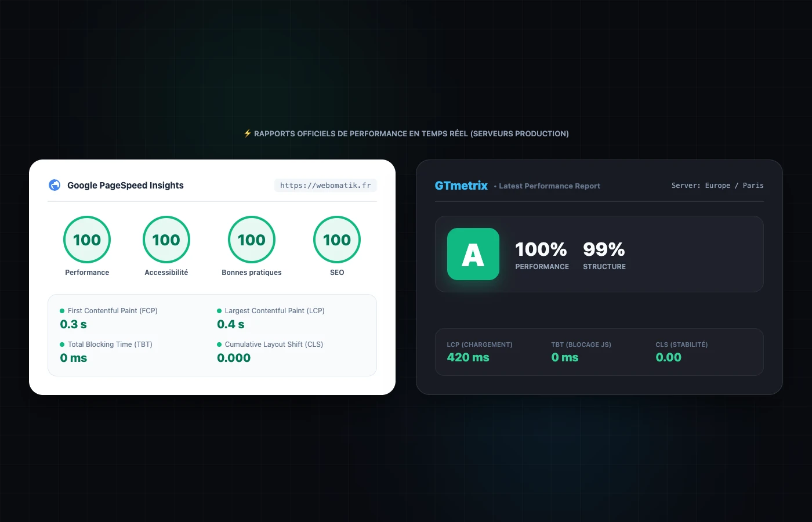Click the green A grade badge
Screen dimensions: 812x522
click(x=473, y=254)
